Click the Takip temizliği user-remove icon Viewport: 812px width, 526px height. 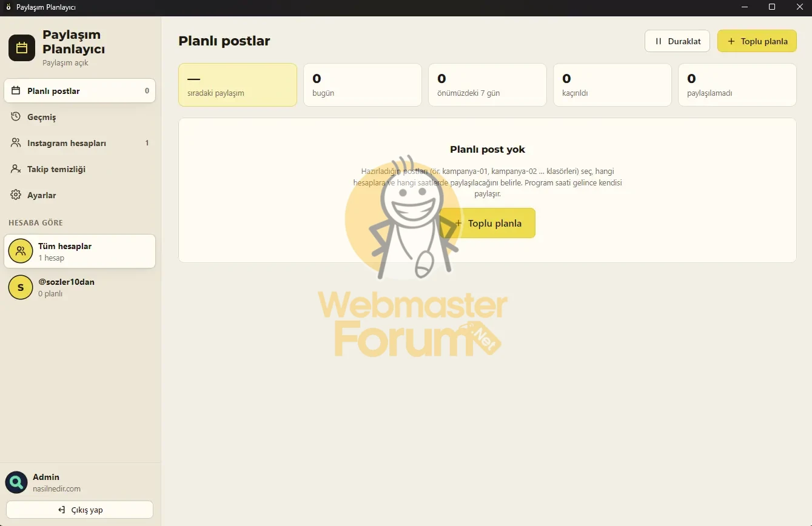[16, 169]
